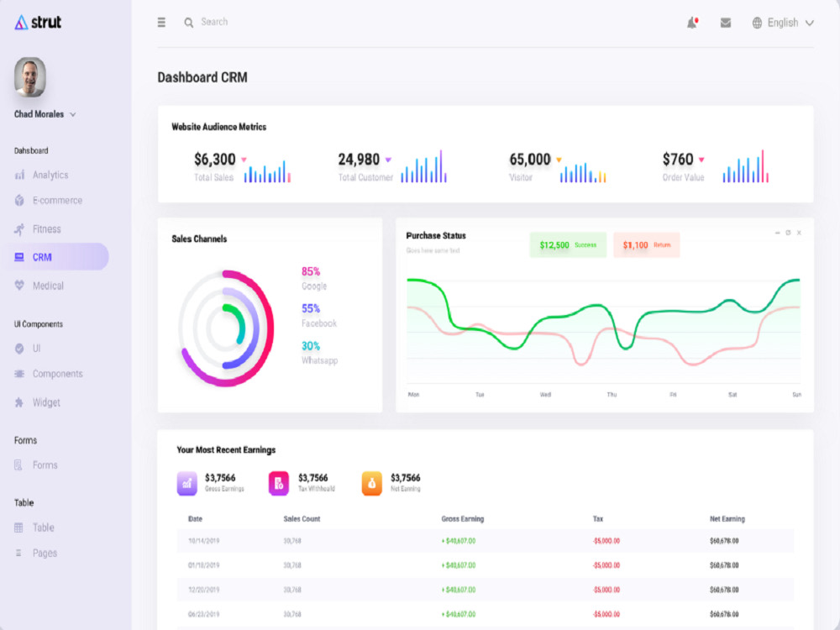This screenshot has height=630, width=840.
Task: Click the Sales Channels donut chart
Action: pos(226,328)
